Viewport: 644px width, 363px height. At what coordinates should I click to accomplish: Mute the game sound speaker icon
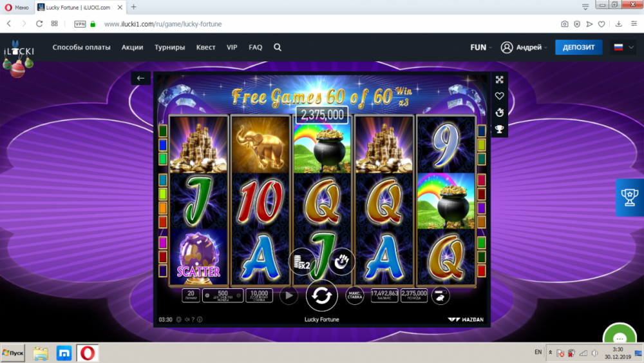pyautogui.click(x=187, y=319)
